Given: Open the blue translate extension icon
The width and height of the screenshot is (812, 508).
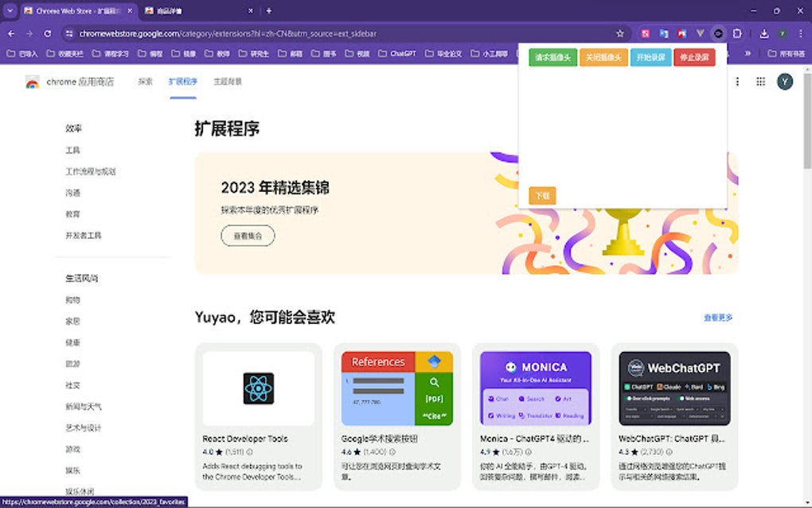Looking at the screenshot, I should [x=663, y=33].
